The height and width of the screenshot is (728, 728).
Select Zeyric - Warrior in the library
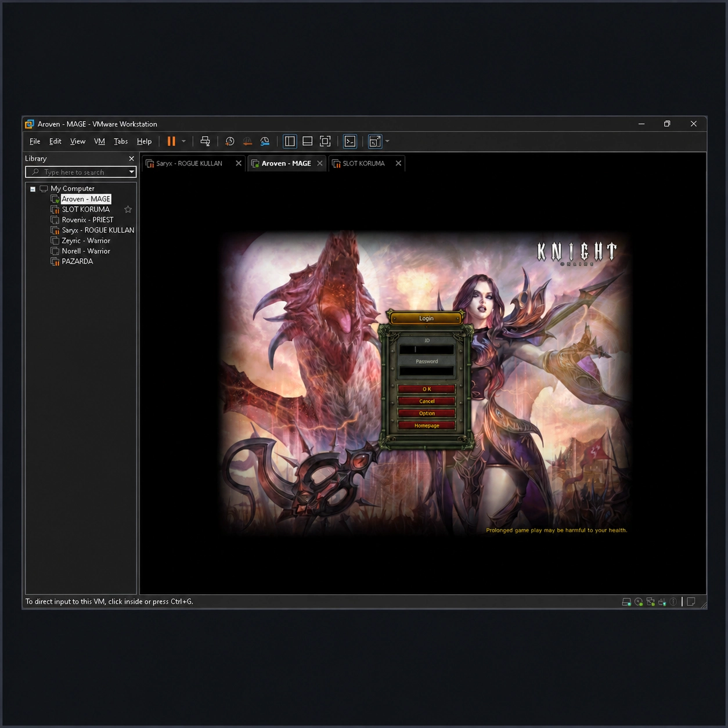[x=86, y=241]
